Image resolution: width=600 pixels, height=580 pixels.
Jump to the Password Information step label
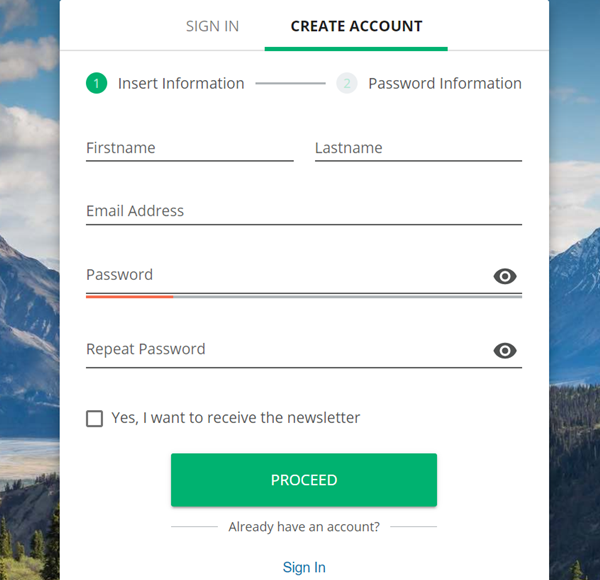click(x=445, y=84)
